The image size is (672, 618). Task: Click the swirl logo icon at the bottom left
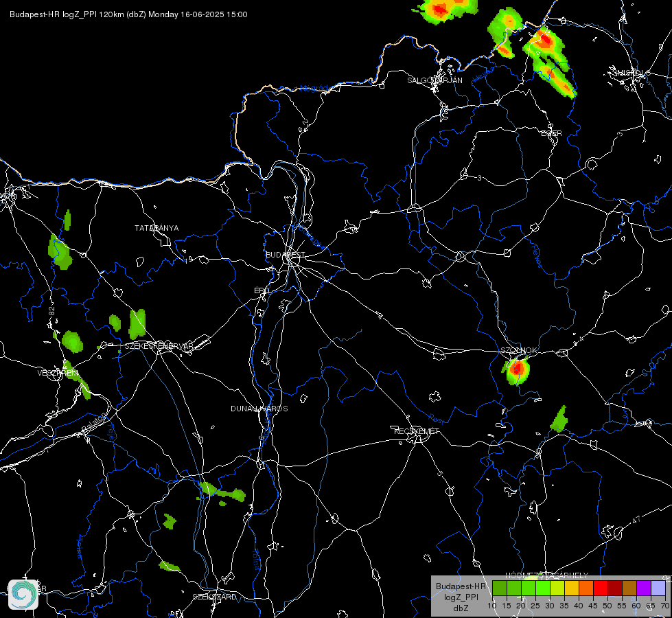click(x=23, y=595)
